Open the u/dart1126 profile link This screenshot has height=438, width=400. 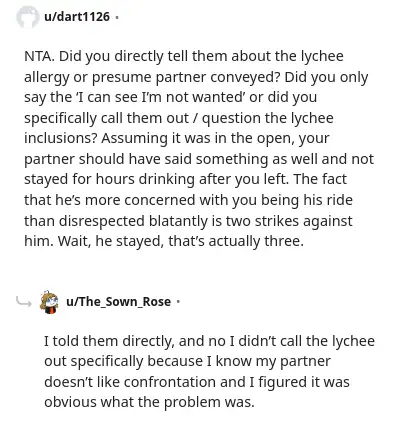(x=77, y=16)
